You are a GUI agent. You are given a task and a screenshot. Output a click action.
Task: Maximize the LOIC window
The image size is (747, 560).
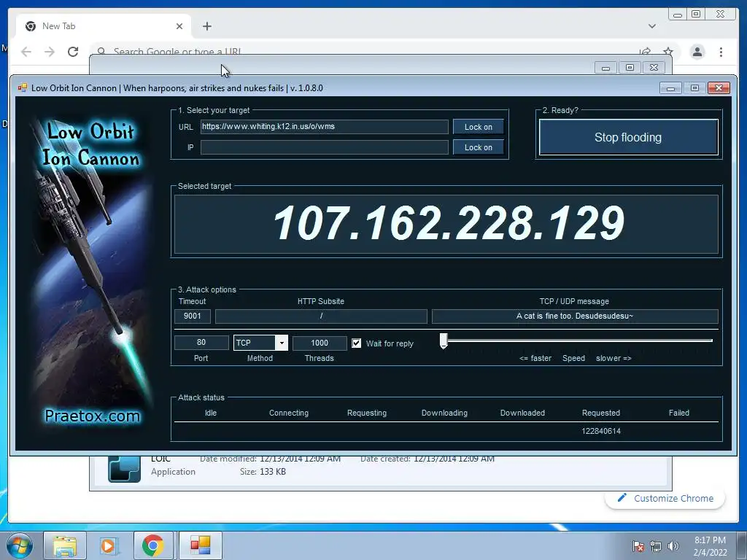(694, 88)
